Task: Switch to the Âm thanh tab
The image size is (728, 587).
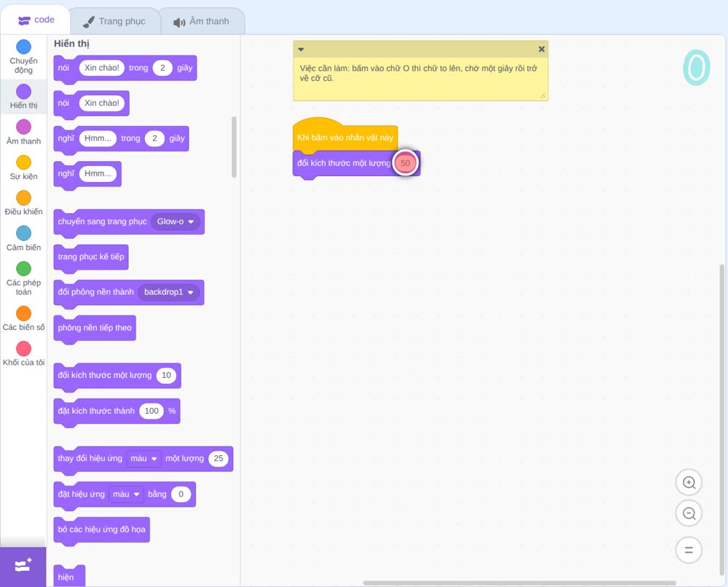Action: 202,21
